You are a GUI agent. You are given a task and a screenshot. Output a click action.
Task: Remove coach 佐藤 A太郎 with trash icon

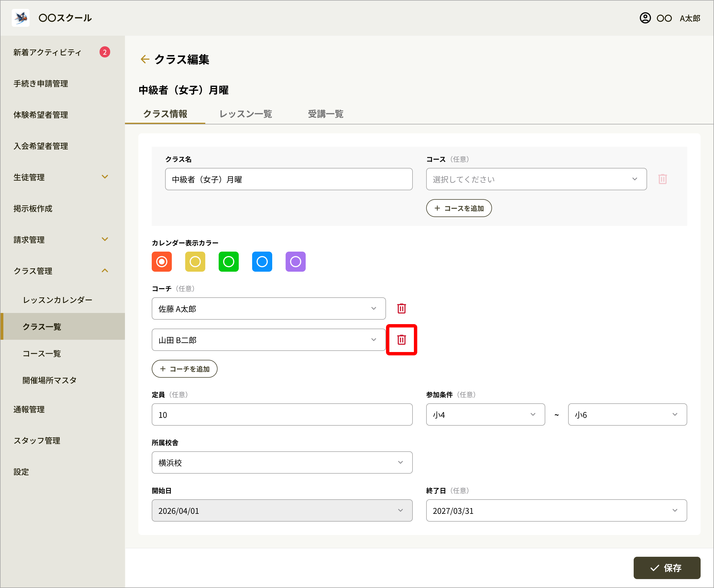(401, 309)
